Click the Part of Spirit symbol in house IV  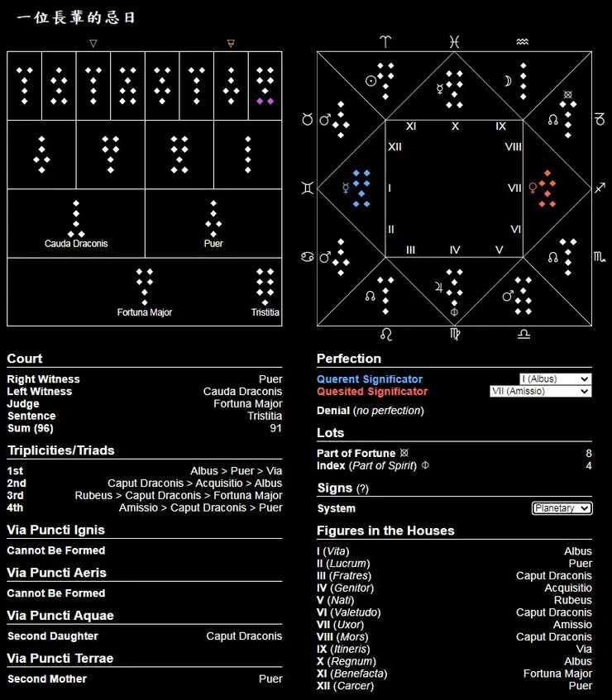coord(454,312)
